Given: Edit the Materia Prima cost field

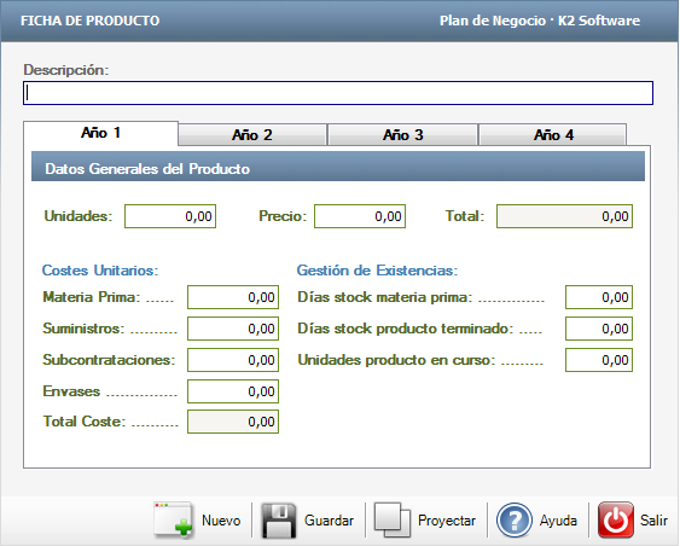Looking at the screenshot, I should [233, 297].
